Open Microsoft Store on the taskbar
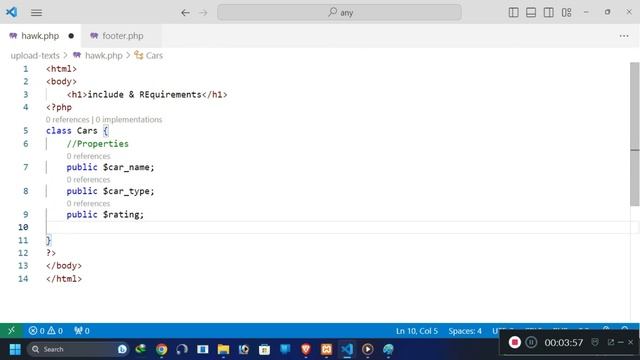Image resolution: width=640 pixels, height=360 pixels. pos(264,349)
